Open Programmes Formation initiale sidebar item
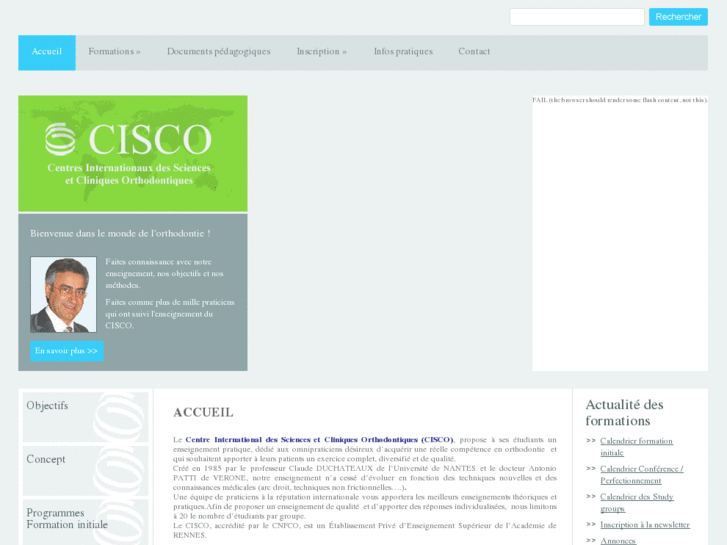Viewport: 727px width, 545px height. (x=85, y=523)
